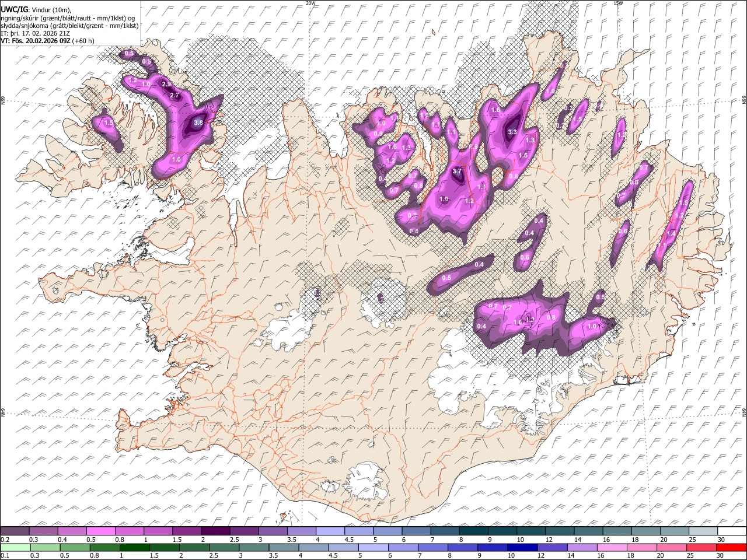Select the bright red 30+ swatch in lower legend
This screenshot has width=747, height=560.
tap(732, 547)
